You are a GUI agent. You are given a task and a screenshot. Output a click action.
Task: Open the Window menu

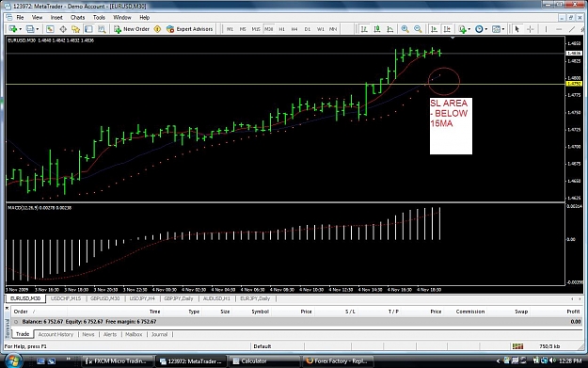(x=122, y=17)
